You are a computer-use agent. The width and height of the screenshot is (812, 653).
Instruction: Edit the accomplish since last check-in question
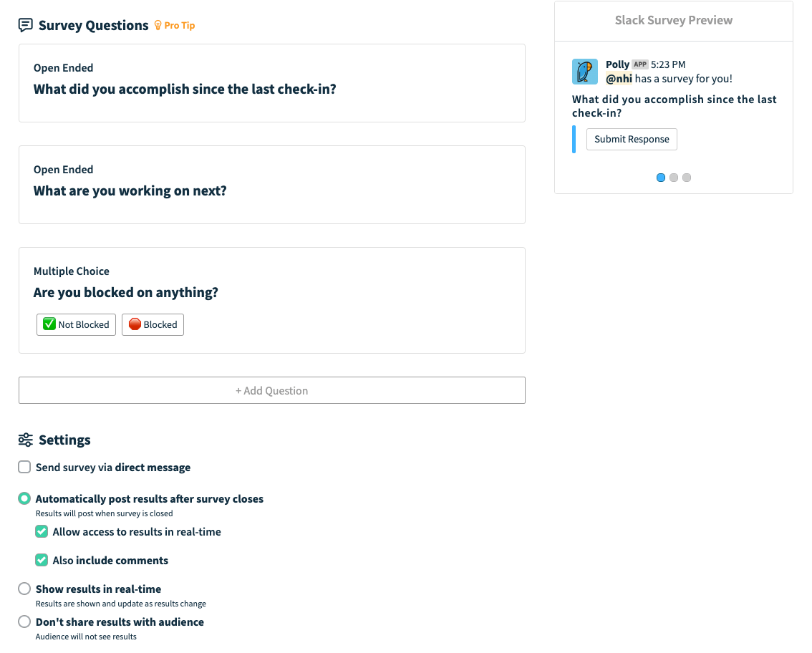(x=272, y=83)
